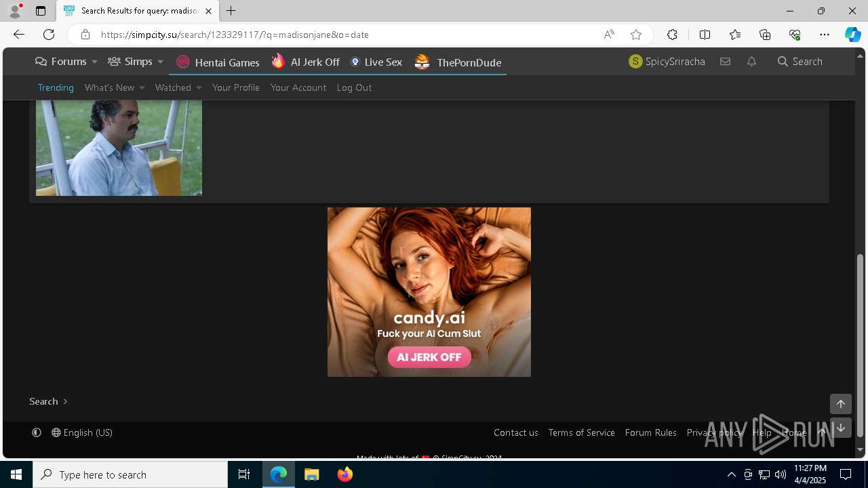Screen dimensions: 868x488
Task: Open Task View on taskbar
Action: pos(244,474)
